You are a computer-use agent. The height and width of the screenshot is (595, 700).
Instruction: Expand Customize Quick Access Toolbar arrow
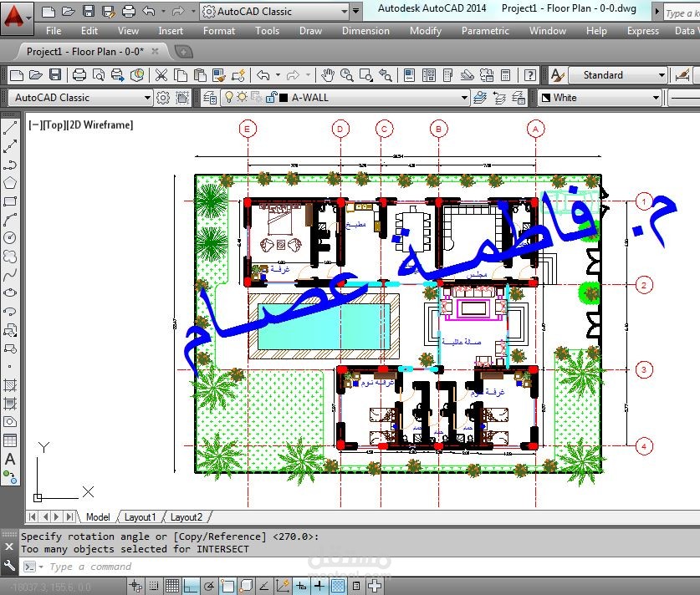coord(355,11)
